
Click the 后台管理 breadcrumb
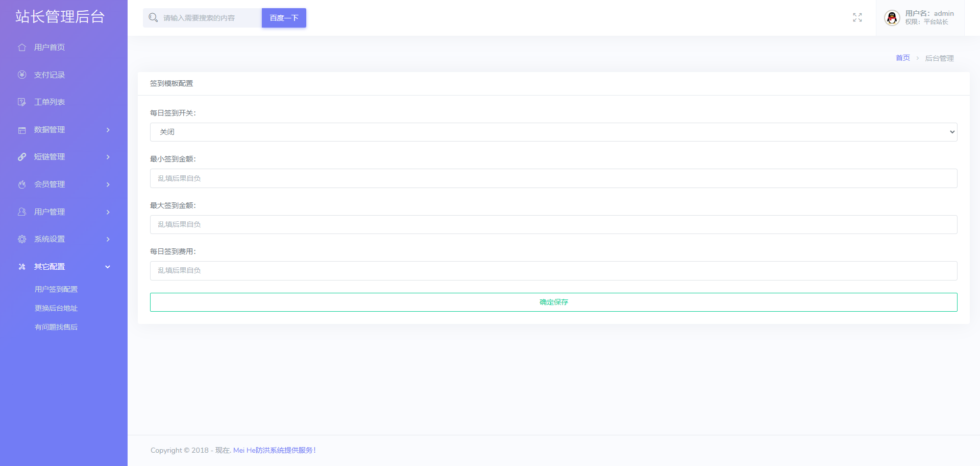click(939, 58)
